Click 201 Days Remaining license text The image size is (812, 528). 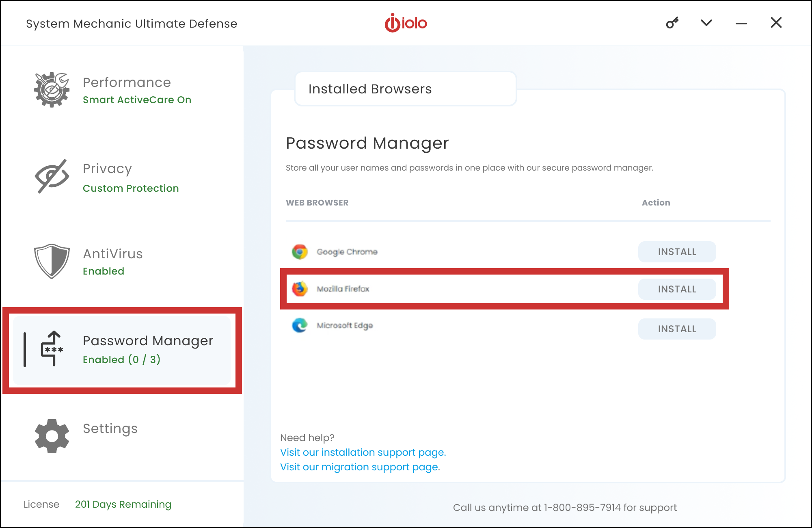click(123, 504)
